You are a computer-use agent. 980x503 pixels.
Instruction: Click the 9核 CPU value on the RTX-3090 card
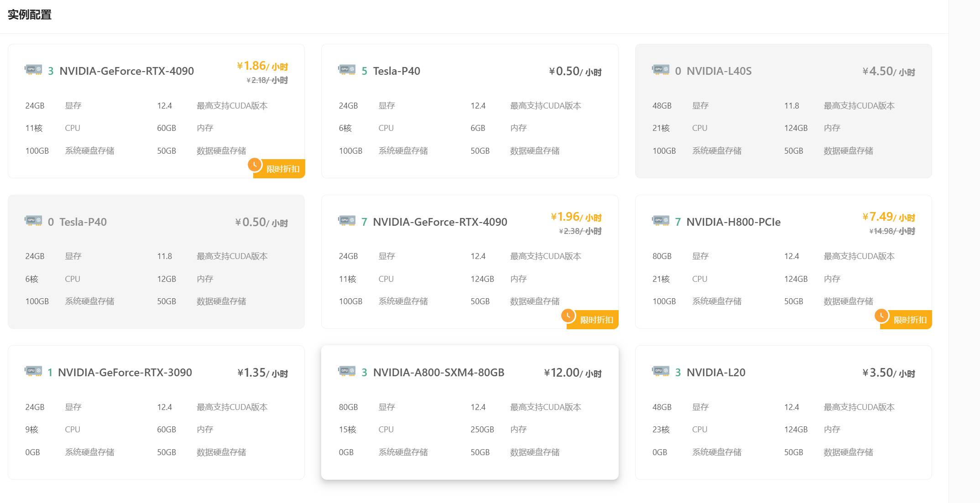31,430
